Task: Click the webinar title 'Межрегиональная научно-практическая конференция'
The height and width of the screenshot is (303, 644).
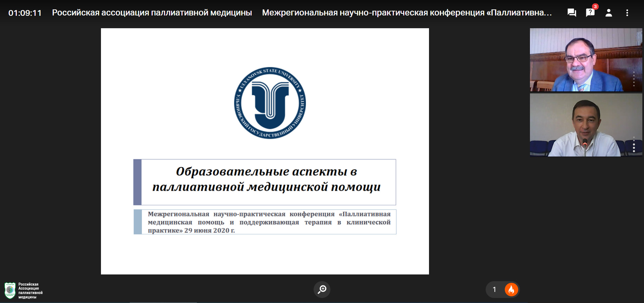Action: 407,13
